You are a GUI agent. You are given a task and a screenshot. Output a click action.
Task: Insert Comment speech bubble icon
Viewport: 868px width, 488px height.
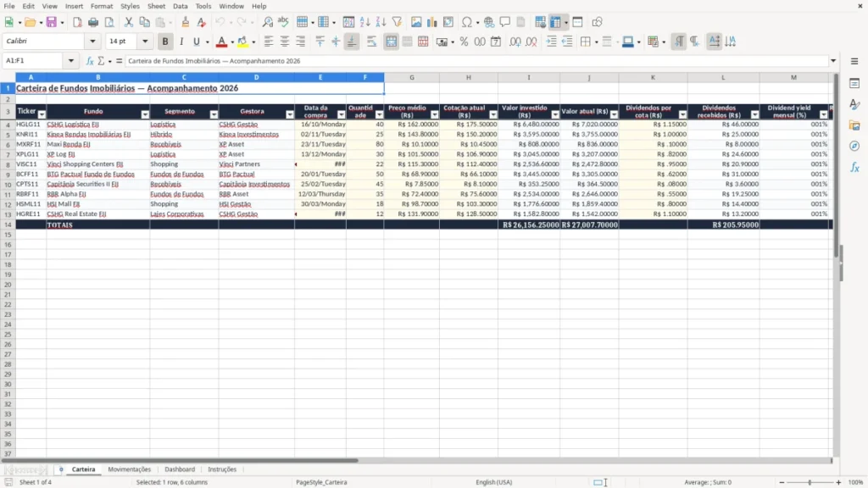505,22
